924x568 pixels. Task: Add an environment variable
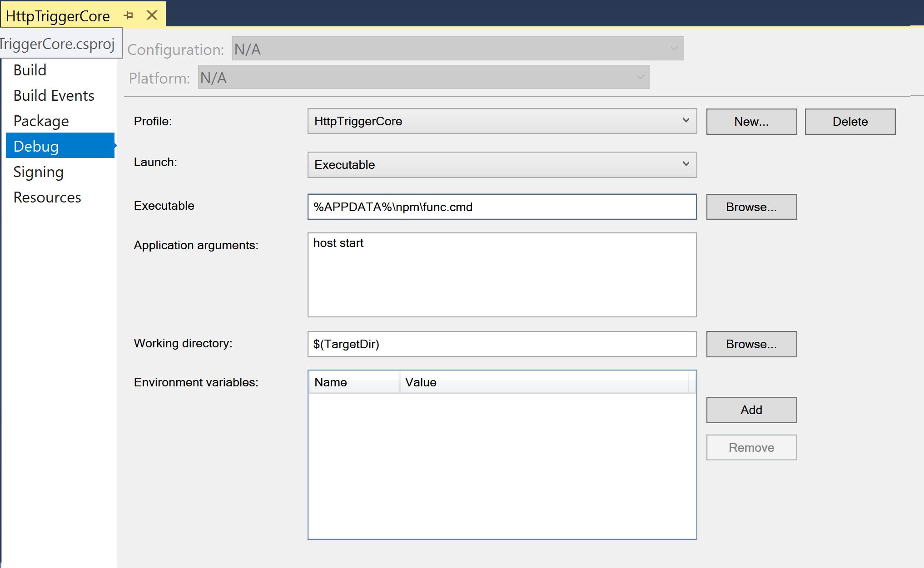click(751, 410)
